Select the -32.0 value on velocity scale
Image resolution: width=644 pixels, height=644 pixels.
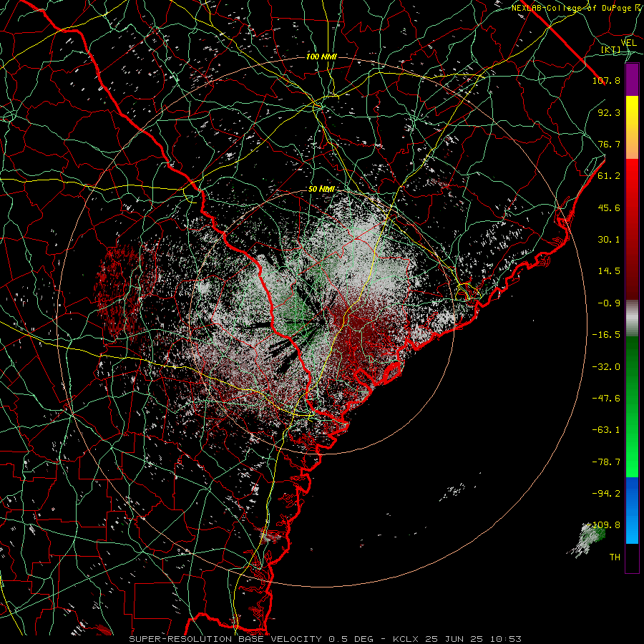pyautogui.click(x=606, y=367)
